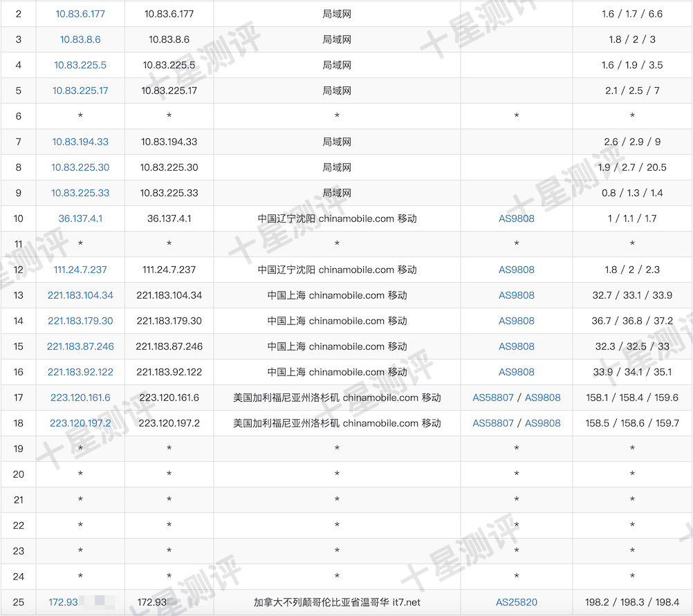
Task: Follow AS9808 in the 223.120.197.2 row
Action: [542, 424]
